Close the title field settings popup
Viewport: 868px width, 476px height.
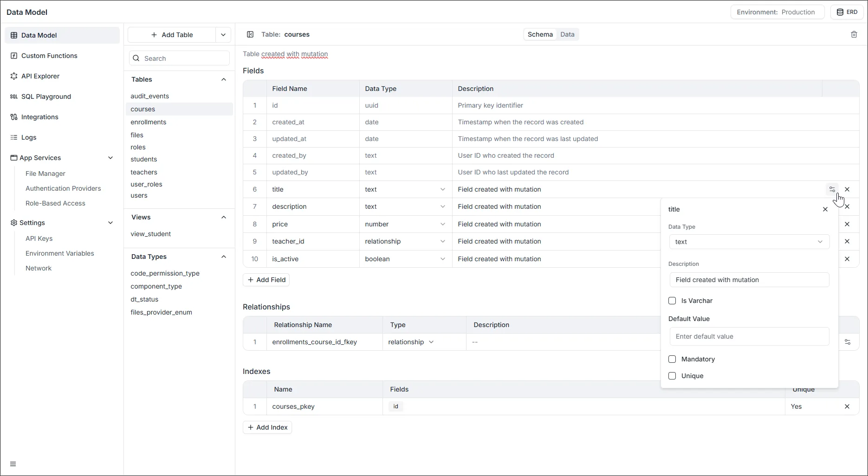pos(825,209)
